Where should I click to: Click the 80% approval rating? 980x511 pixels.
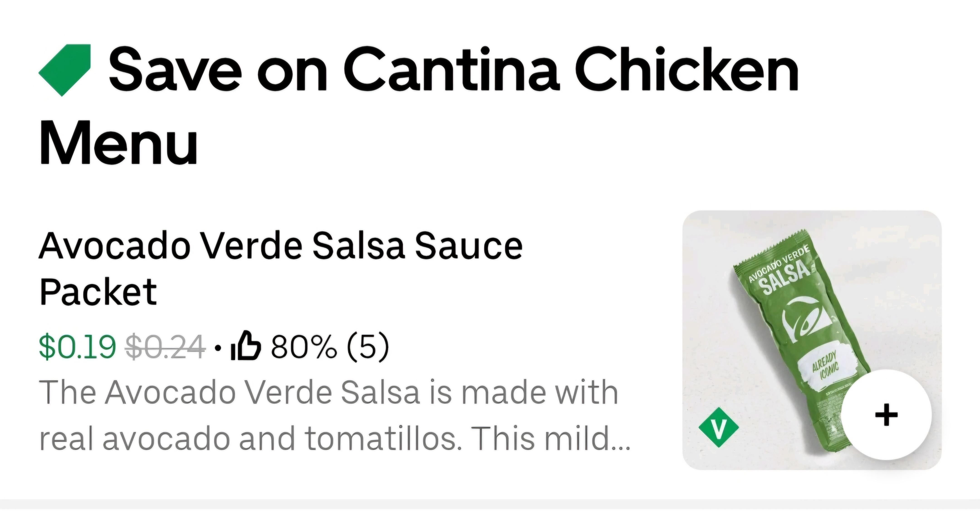click(x=304, y=346)
